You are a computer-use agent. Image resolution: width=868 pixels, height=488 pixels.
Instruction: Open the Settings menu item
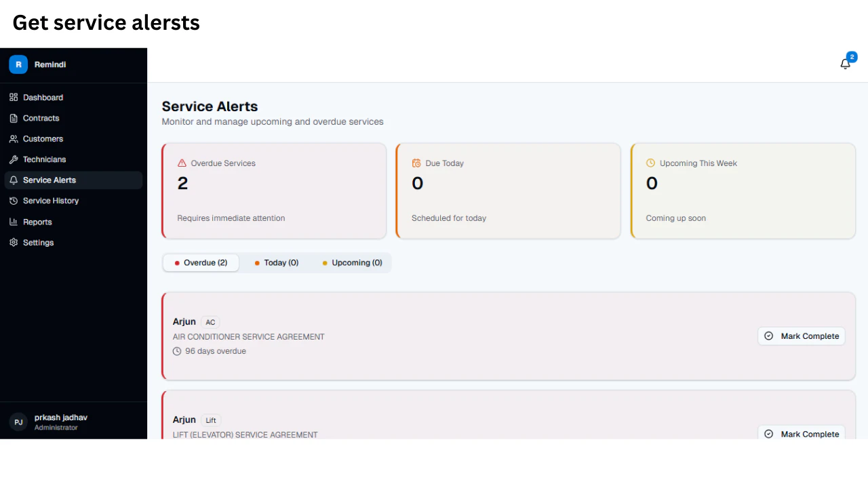tap(73, 242)
